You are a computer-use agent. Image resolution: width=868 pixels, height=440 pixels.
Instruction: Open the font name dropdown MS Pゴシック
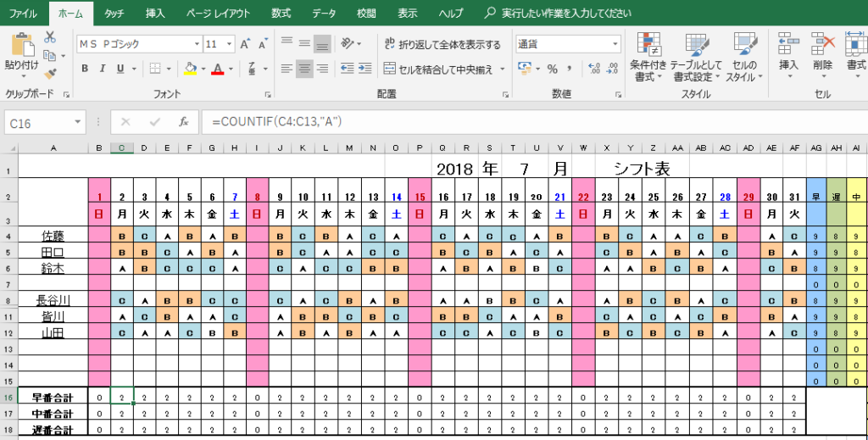(197, 44)
